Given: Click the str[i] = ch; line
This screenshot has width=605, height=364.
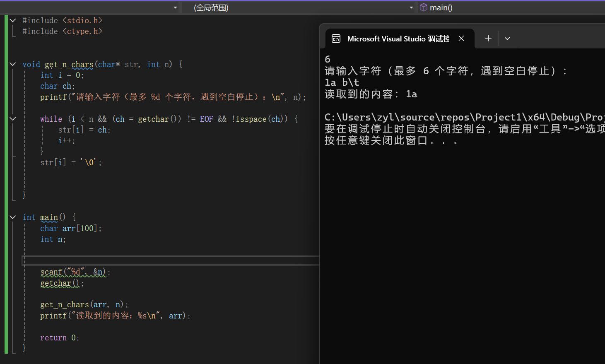Looking at the screenshot, I should [84, 130].
